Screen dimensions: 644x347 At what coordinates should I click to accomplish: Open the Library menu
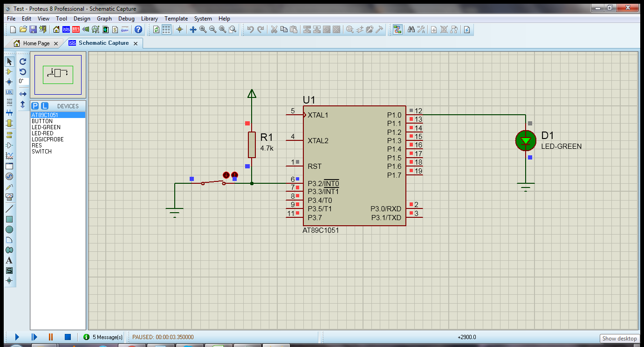[x=150, y=19]
